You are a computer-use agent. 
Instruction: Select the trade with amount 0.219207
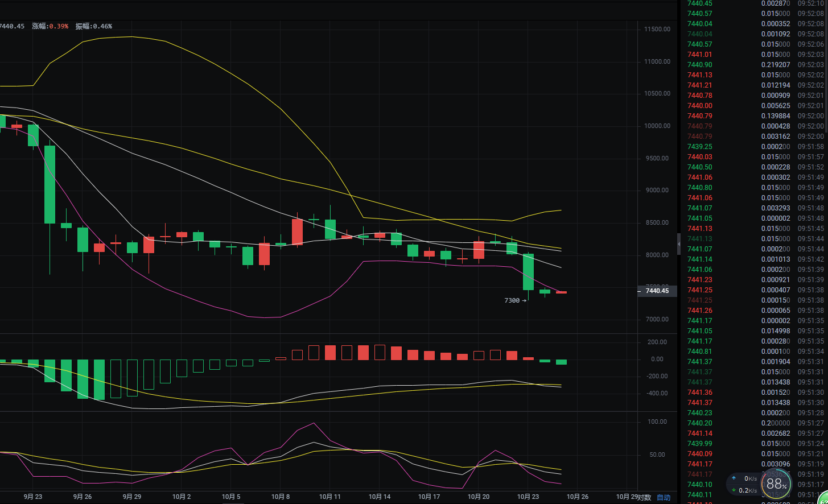[755, 65]
